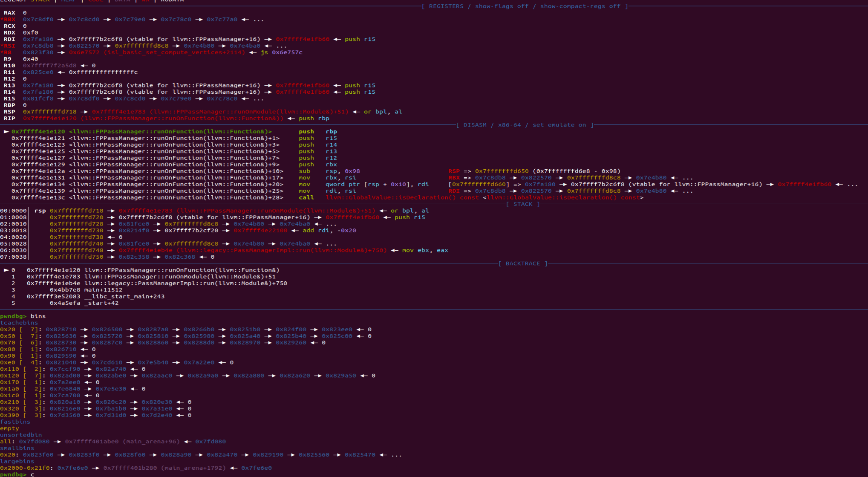
Task: Click backtrace frame _start+42
Action: tap(65, 304)
